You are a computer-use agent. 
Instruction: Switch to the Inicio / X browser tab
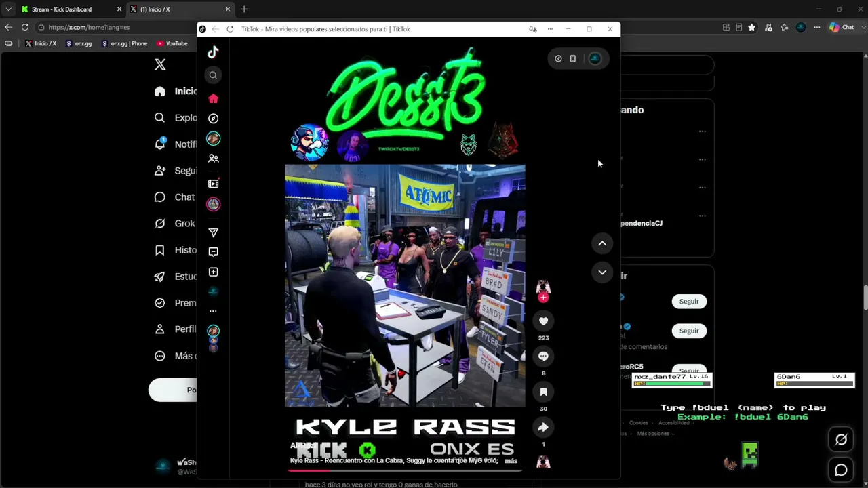(178, 9)
